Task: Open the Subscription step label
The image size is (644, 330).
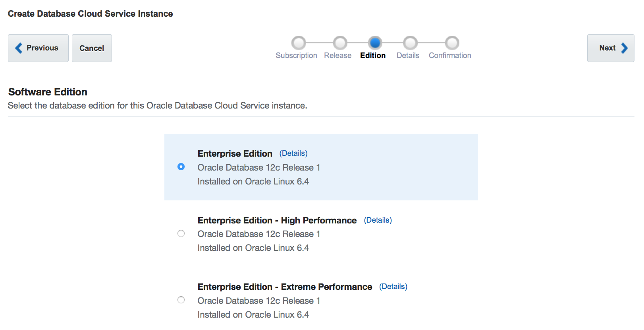Action: [x=297, y=56]
